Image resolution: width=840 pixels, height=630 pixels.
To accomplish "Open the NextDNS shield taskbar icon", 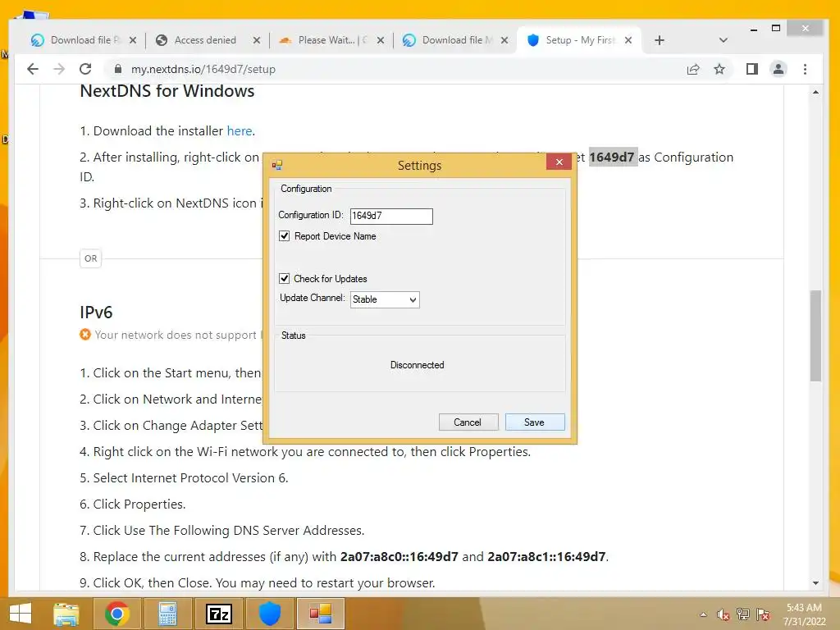I will coord(270,614).
